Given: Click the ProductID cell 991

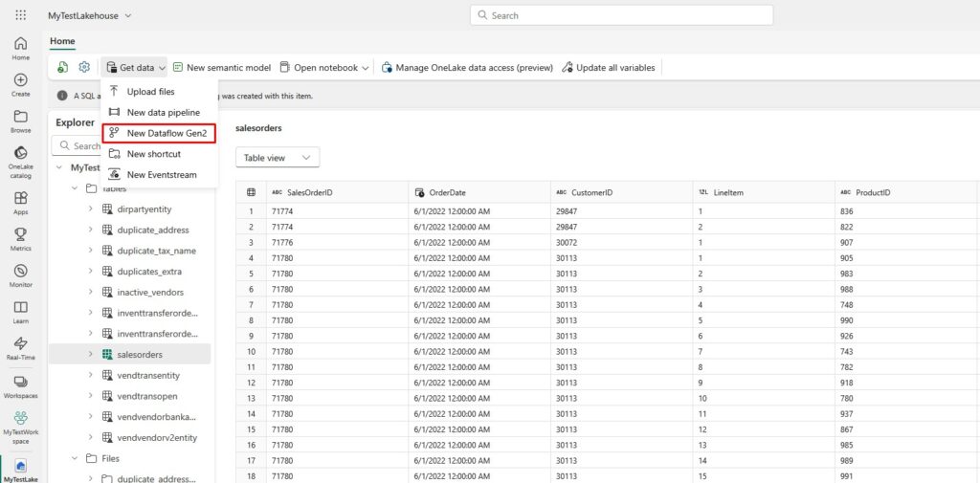Looking at the screenshot, I should pyautogui.click(x=906, y=476).
